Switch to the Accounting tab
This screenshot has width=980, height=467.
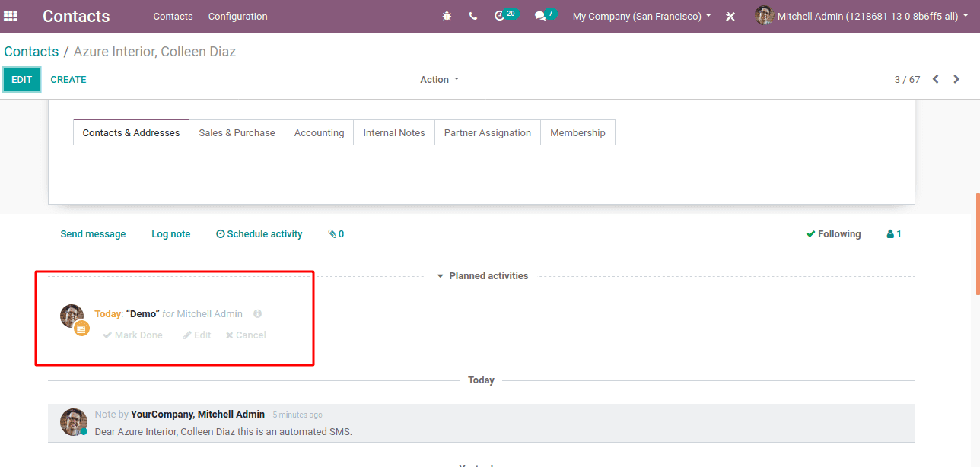[319, 132]
